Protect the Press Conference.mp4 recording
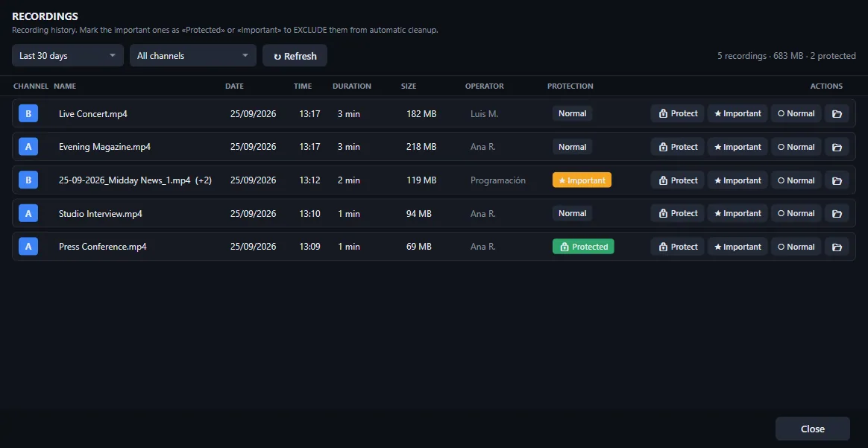 (678, 247)
